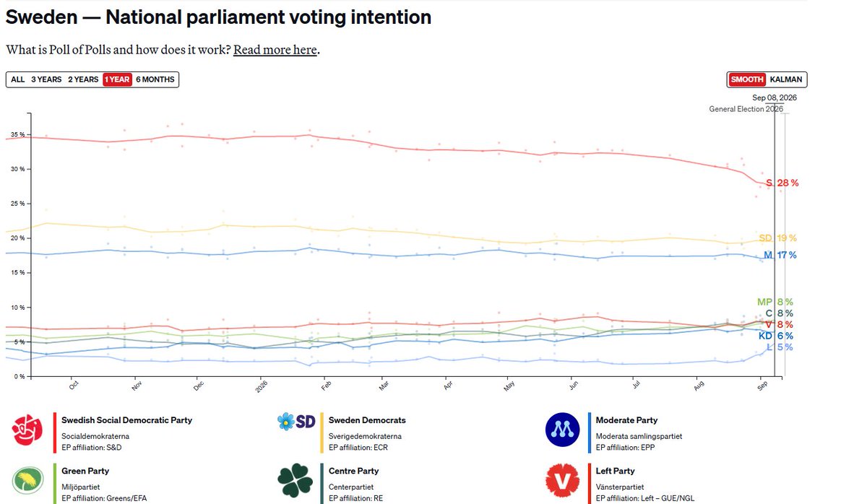
Task: Switch the time range to 3 YEARS
Action: tap(46, 79)
